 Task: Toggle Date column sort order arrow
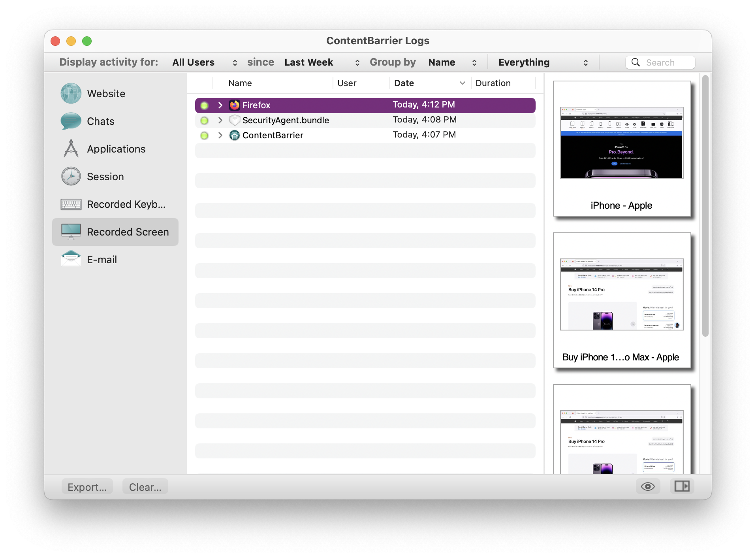pyautogui.click(x=463, y=83)
